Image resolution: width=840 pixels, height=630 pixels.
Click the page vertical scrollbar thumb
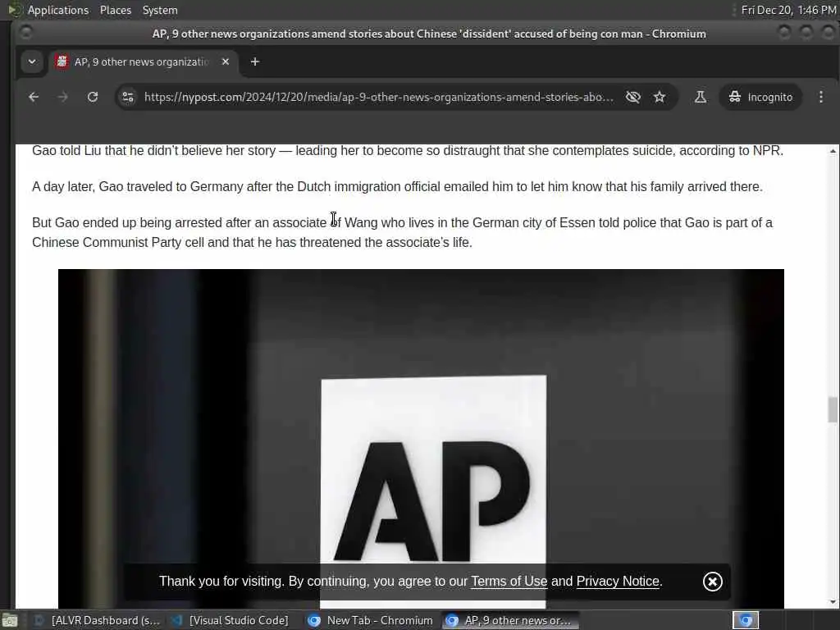point(832,409)
